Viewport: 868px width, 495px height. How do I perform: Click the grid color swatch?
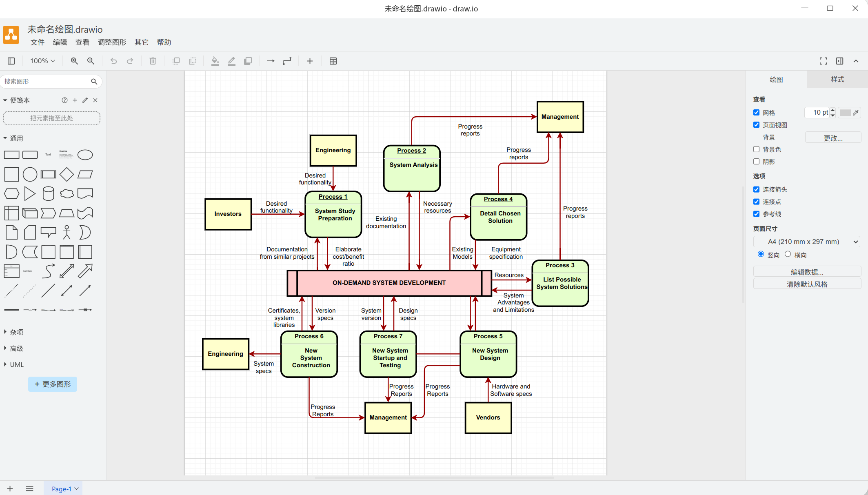(845, 113)
